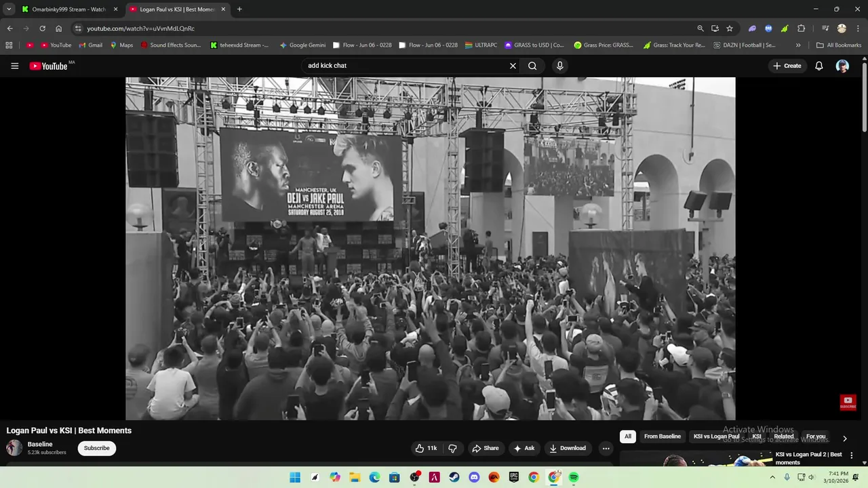The height and width of the screenshot is (488, 868).
Task: Start voice search with the microphone
Action: point(559,66)
